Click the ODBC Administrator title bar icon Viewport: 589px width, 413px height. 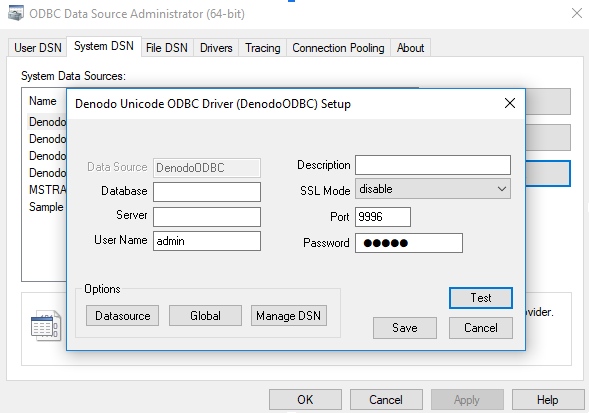click(x=16, y=13)
